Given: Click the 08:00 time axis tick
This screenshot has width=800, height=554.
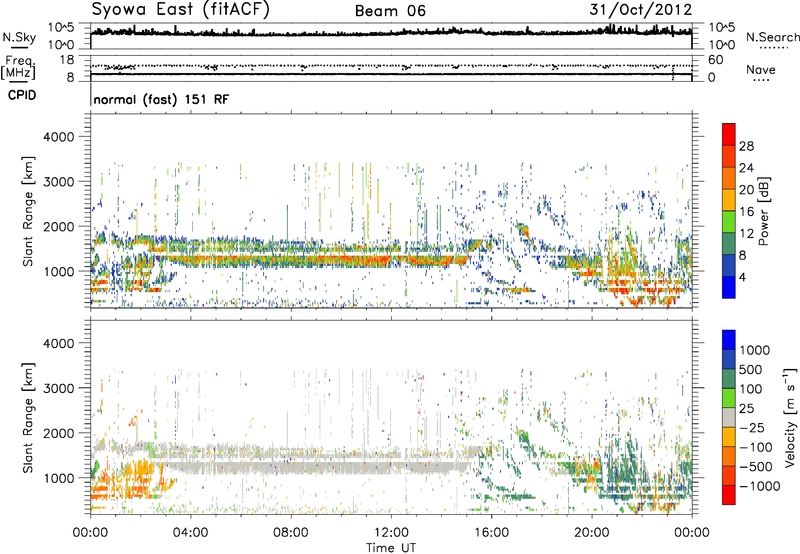Looking at the screenshot, I should [291, 533].
